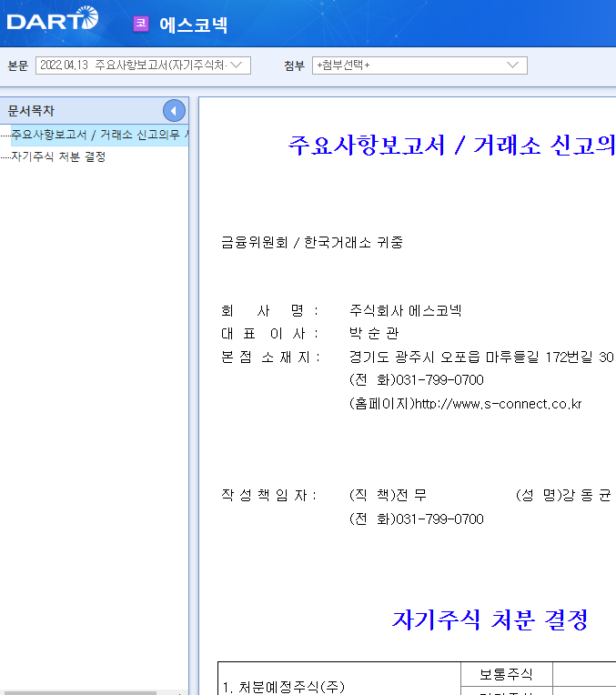Click the 대 표 이 사 field label
The image size is (616, 695).
(269, 333)
